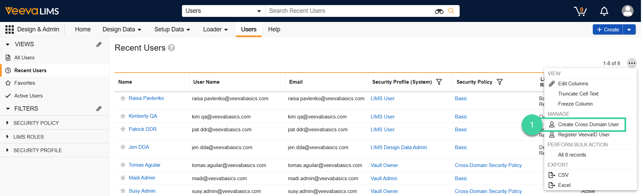
Task: Click the Recent Users help icon
Action: 171,48
